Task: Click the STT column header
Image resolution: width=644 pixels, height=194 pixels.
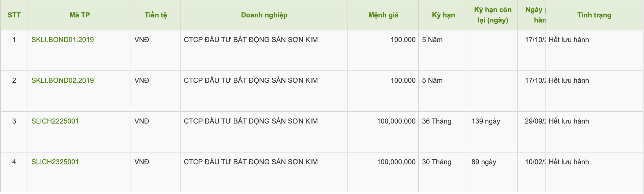Action: (14, 15)
